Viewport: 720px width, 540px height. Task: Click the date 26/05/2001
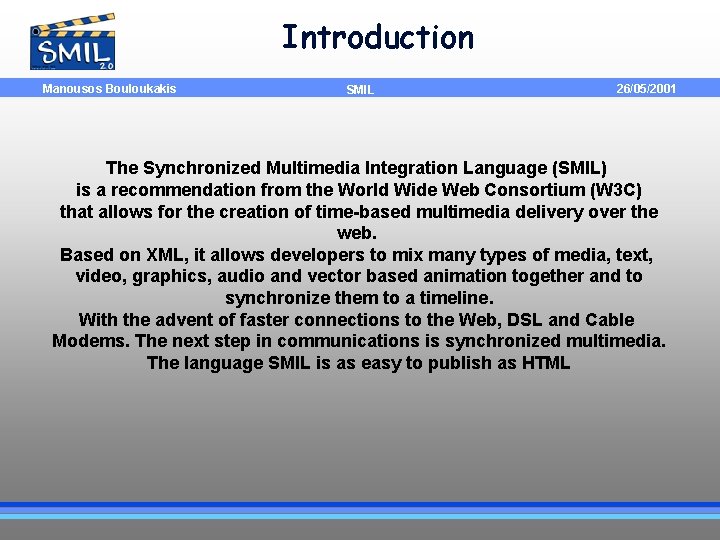[x=646, y=89]
